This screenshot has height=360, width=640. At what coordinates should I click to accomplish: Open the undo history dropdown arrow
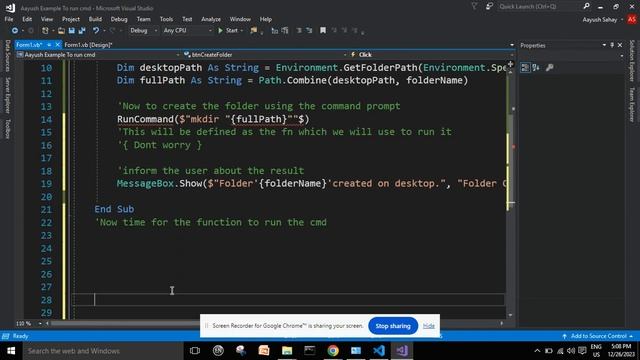tap(104, 31)
